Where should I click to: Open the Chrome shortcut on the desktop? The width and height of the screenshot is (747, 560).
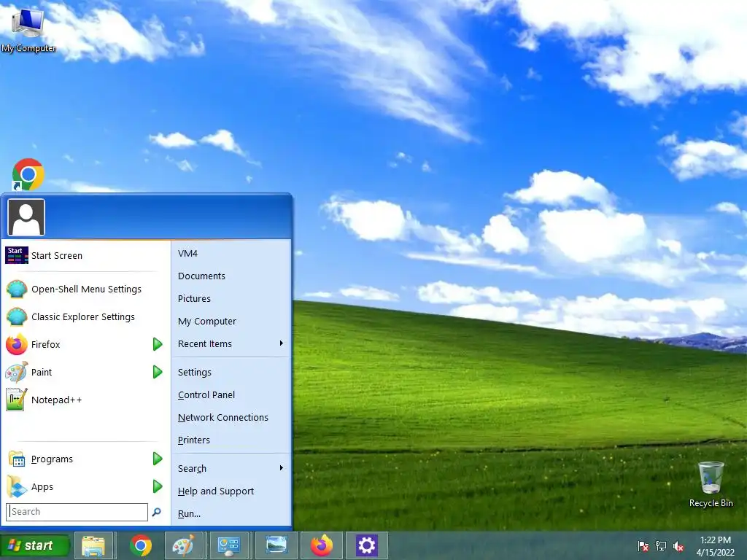[x=28, y=174]
